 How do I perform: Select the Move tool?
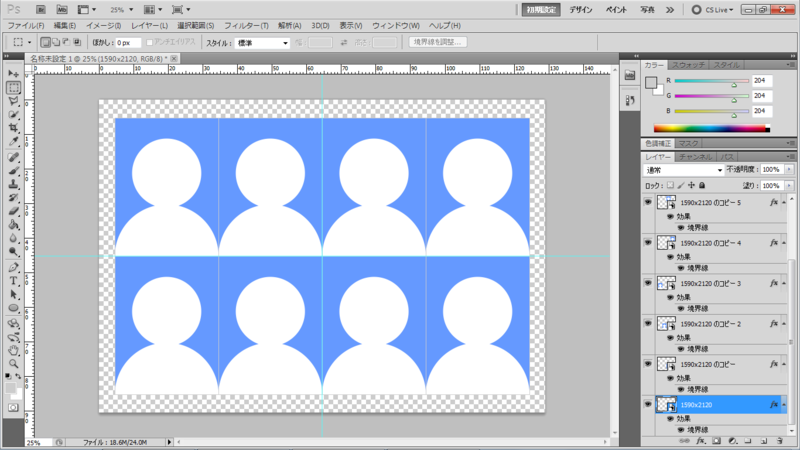(x=14, y=74)
